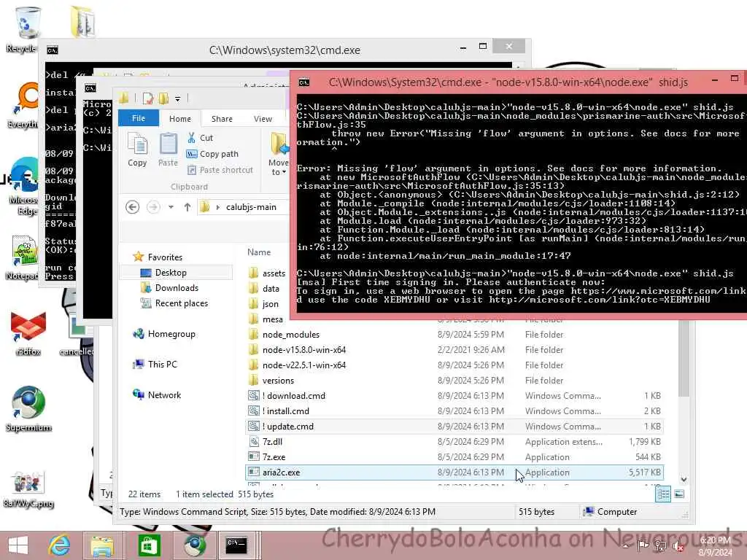
Task: Expand the address bar root chevron
Action: tap(217, 207)
